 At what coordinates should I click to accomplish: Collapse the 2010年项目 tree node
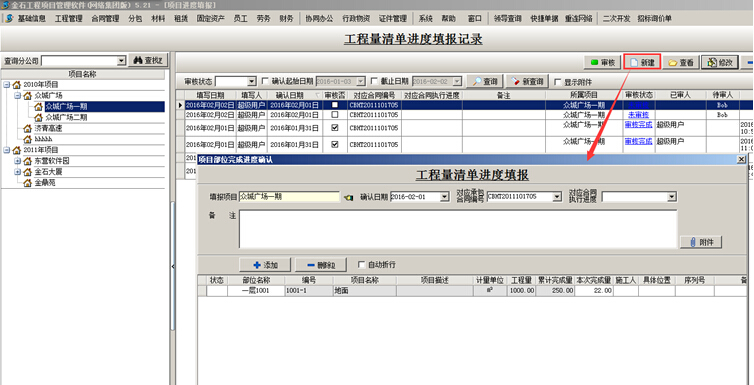pos(6,85)
